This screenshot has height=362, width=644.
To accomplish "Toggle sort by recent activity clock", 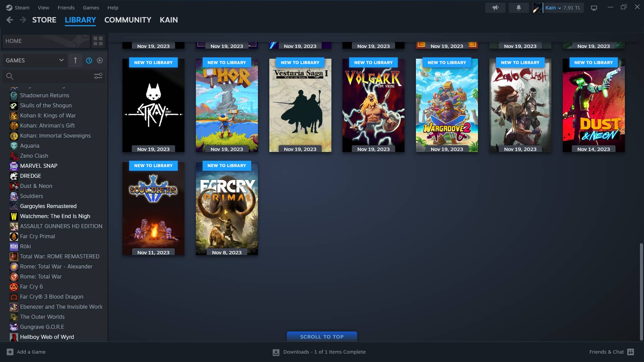I will pyautogui.click(x=89, y=60).
